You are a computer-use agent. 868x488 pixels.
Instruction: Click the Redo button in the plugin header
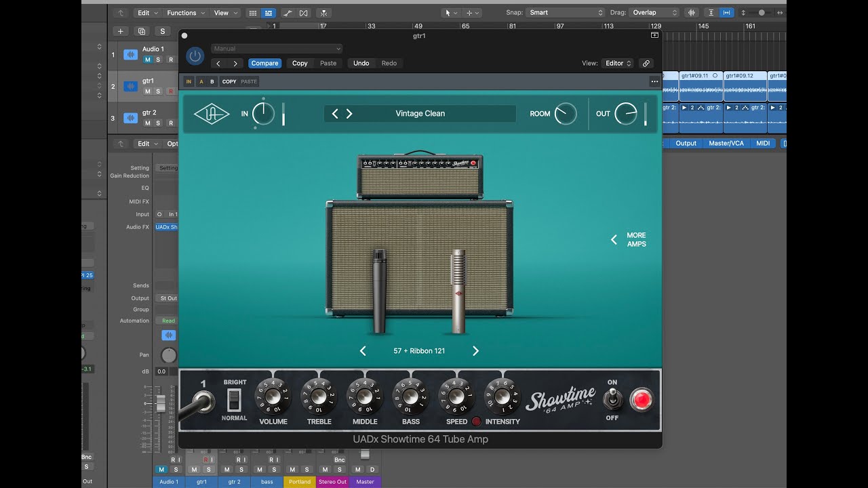tap(389, 63)
